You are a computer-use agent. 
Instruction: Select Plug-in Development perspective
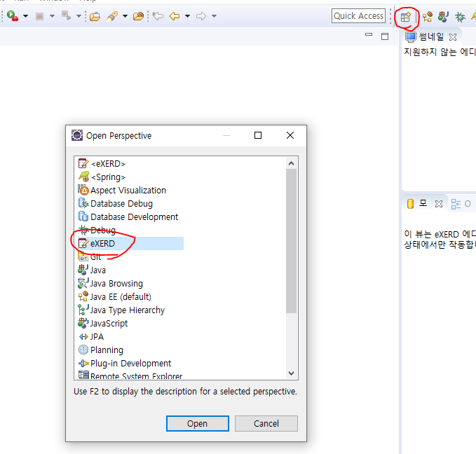coord(125,363)
